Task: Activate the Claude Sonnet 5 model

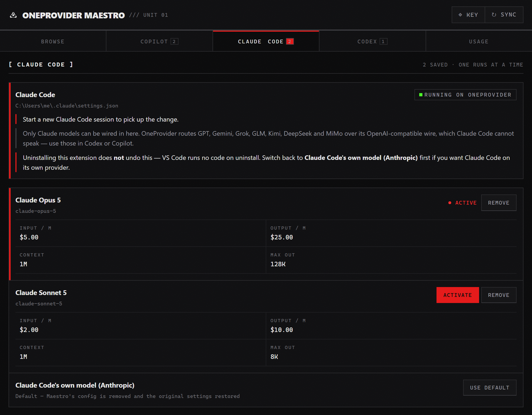Action: click(x=458, y=295)
